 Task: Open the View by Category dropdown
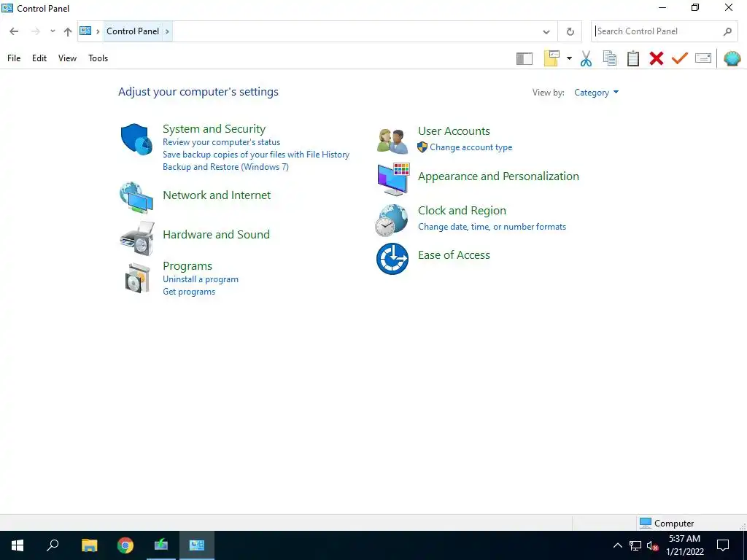[597, 93]
